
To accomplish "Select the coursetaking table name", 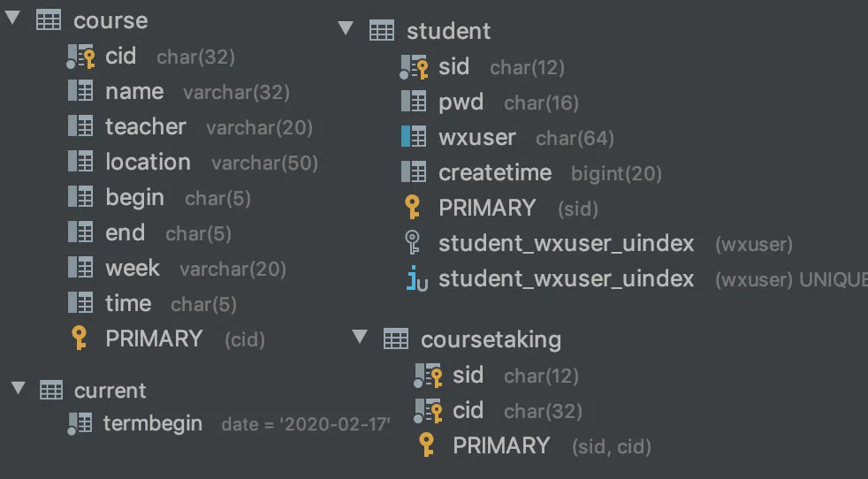I will 491,339.
